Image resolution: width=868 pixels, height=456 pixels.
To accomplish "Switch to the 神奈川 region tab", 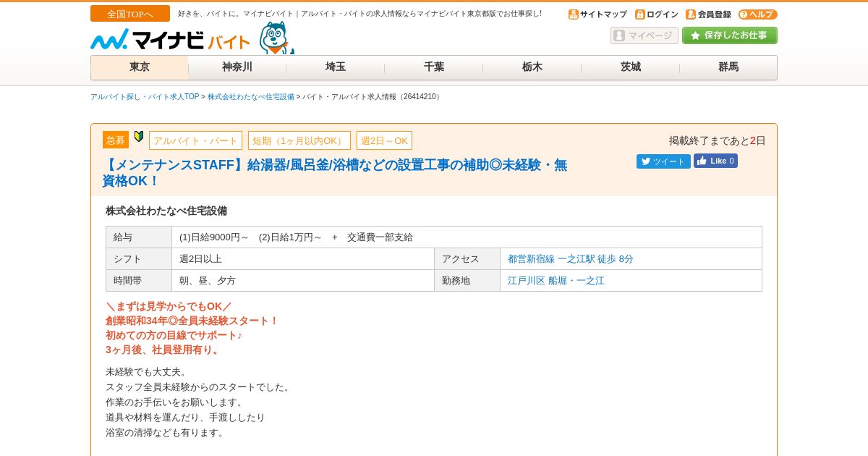I will (237, 67).
